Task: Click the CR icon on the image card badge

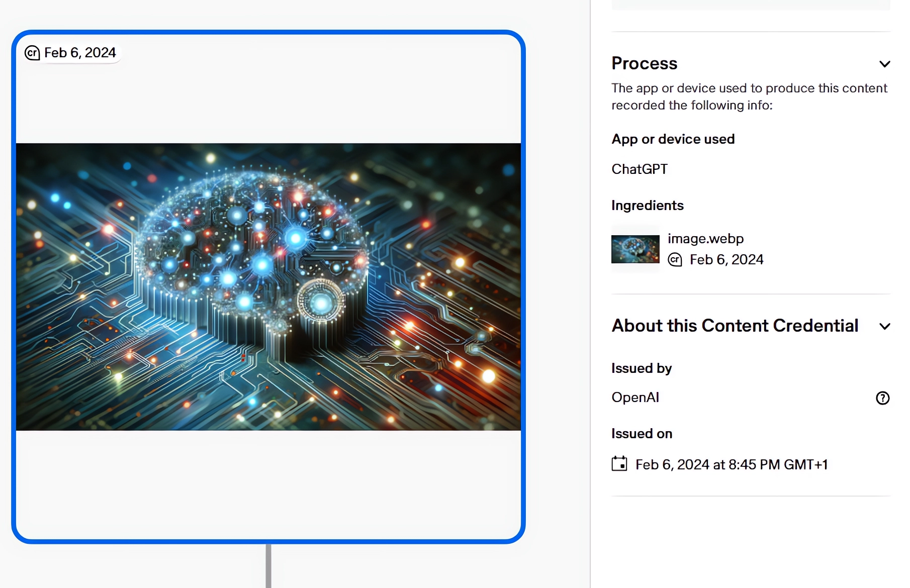Action: (x=32, y=53)
